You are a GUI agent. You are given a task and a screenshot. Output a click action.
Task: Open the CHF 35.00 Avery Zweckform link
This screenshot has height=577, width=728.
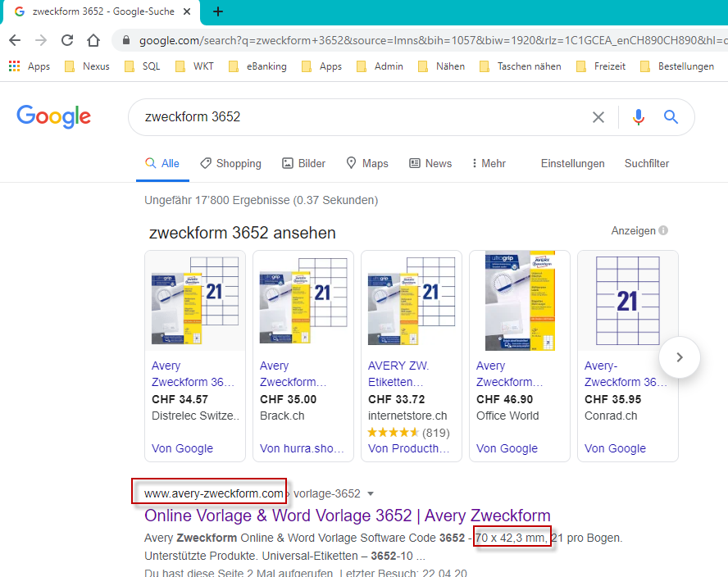[x=293, y=374]
